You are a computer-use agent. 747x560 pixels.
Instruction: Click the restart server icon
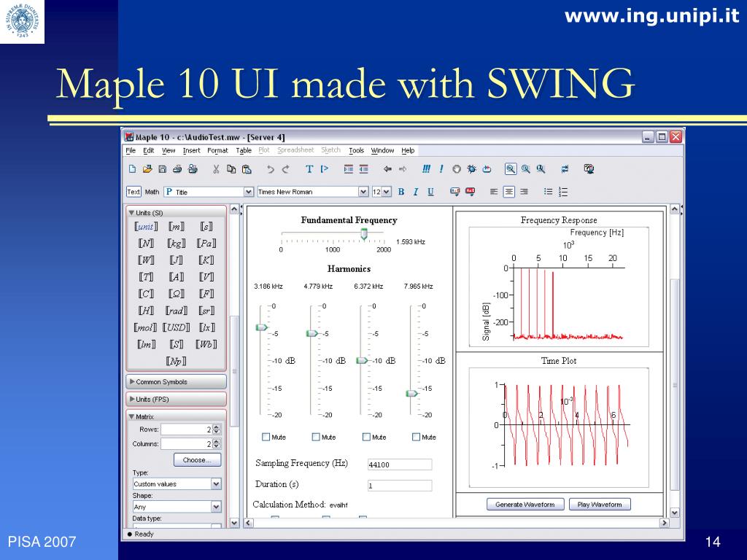487,168
